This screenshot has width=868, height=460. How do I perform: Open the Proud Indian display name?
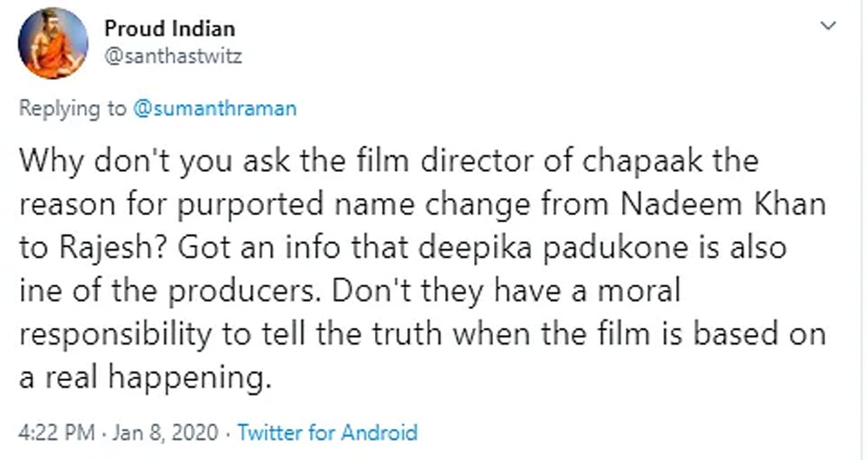coord(169,28)
